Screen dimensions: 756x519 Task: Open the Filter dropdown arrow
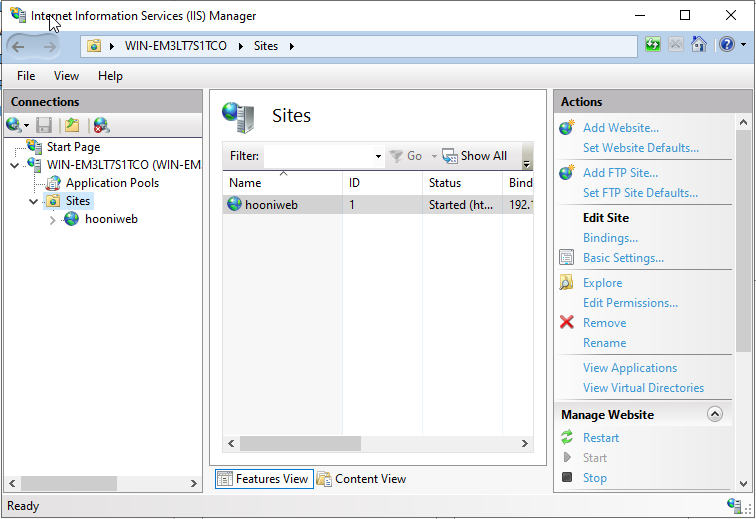pos(378,156)
